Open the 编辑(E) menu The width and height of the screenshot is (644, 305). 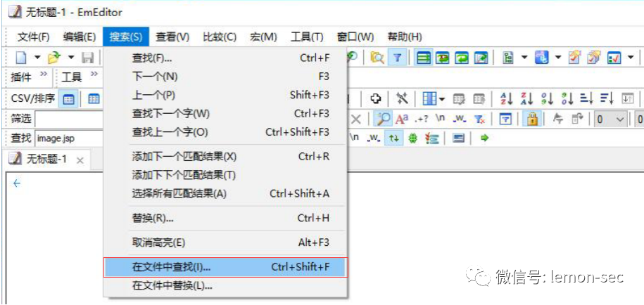[80, 37]
